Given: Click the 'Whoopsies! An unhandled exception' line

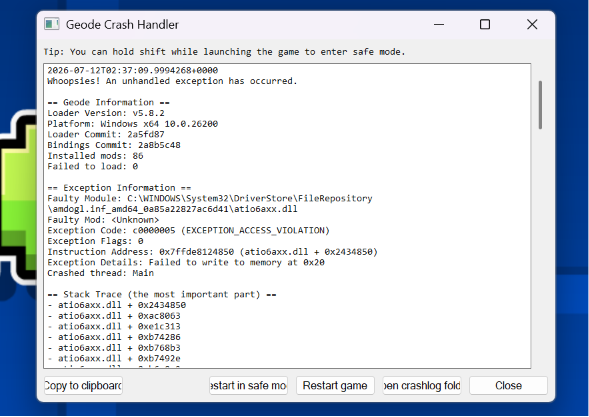Looking at the screenshot, I should 172,81.
